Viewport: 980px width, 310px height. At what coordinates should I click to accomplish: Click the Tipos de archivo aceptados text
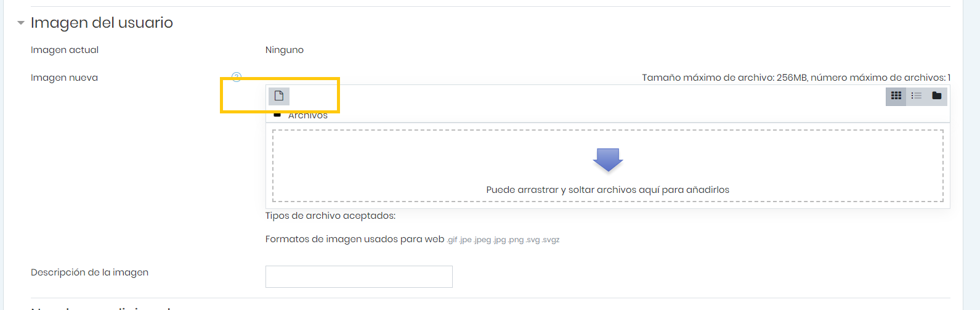[331, 216]
